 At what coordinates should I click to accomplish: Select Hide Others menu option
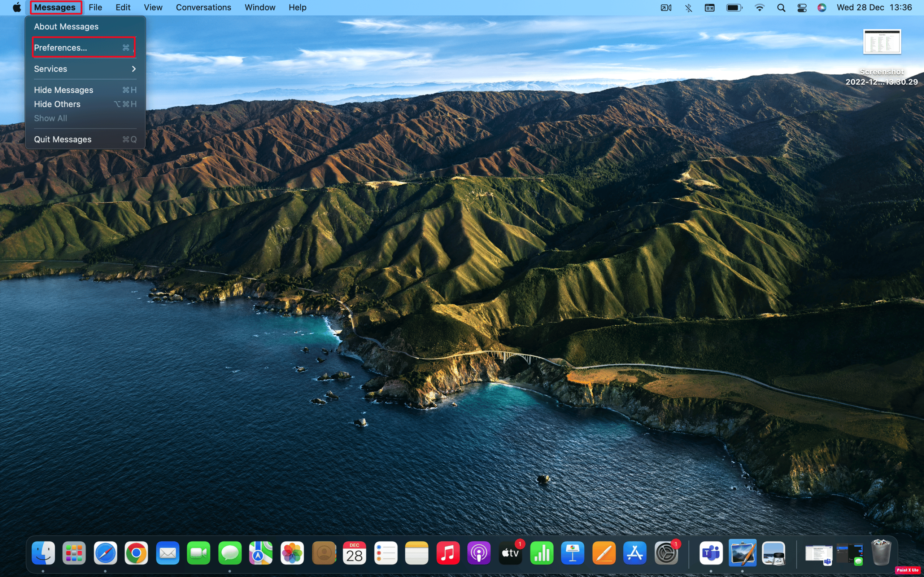(x=57, y=104)
